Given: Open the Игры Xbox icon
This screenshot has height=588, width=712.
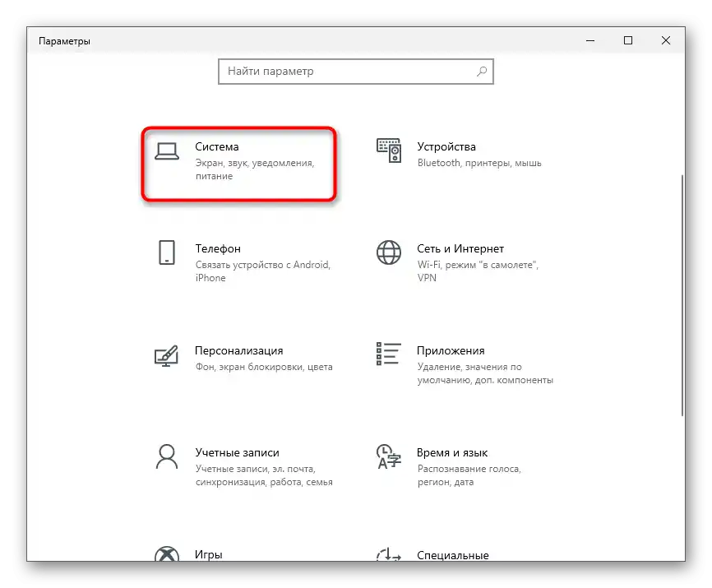Looking at the screenshot, I should (167, 554).
